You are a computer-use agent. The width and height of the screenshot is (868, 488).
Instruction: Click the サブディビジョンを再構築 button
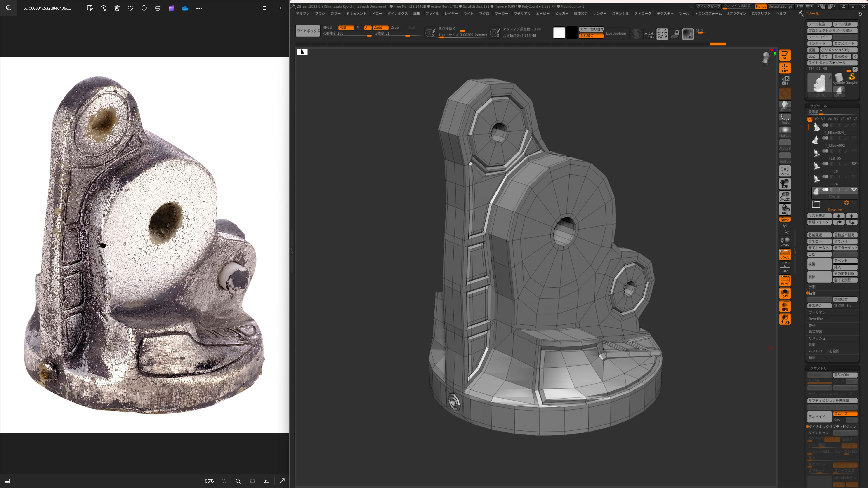pos(832,401)
